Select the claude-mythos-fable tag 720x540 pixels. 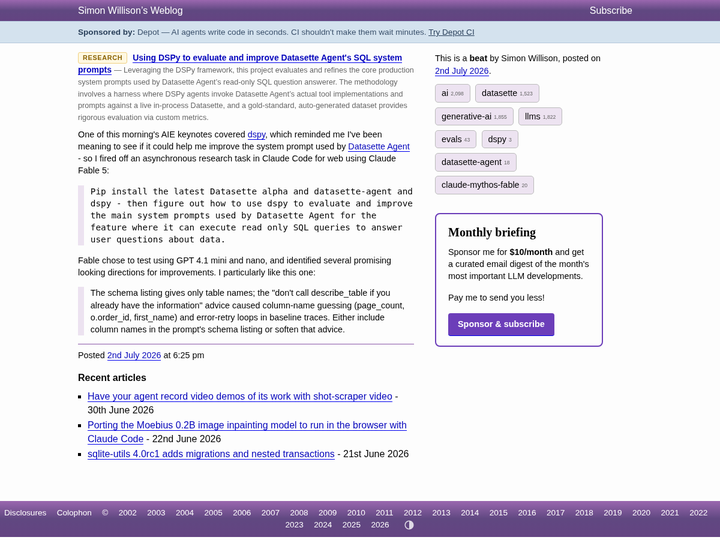pyautogui.click(x=484, y=185)
